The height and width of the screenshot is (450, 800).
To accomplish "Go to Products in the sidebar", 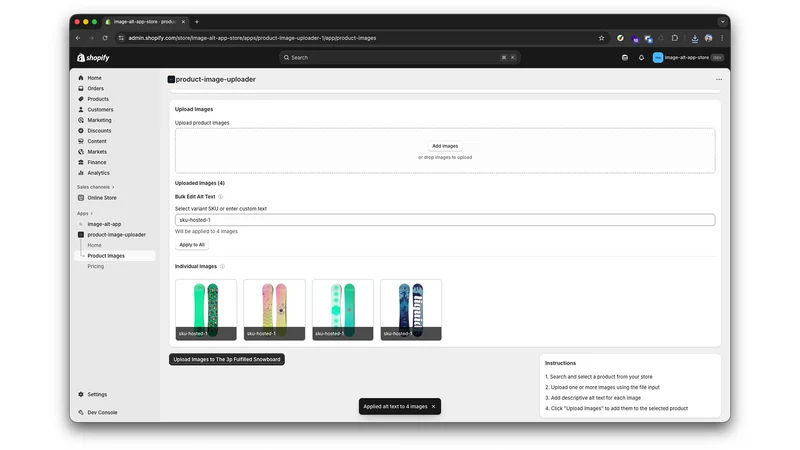I will pyautogui.click(x=98, y=99).
